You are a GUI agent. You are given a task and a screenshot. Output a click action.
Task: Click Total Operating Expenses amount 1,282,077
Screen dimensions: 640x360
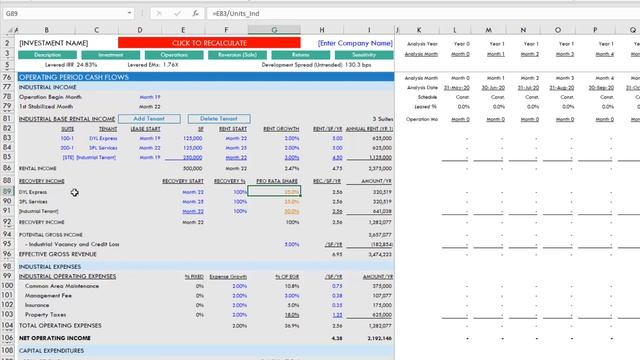pyautogui.click(x=380, y=326)
